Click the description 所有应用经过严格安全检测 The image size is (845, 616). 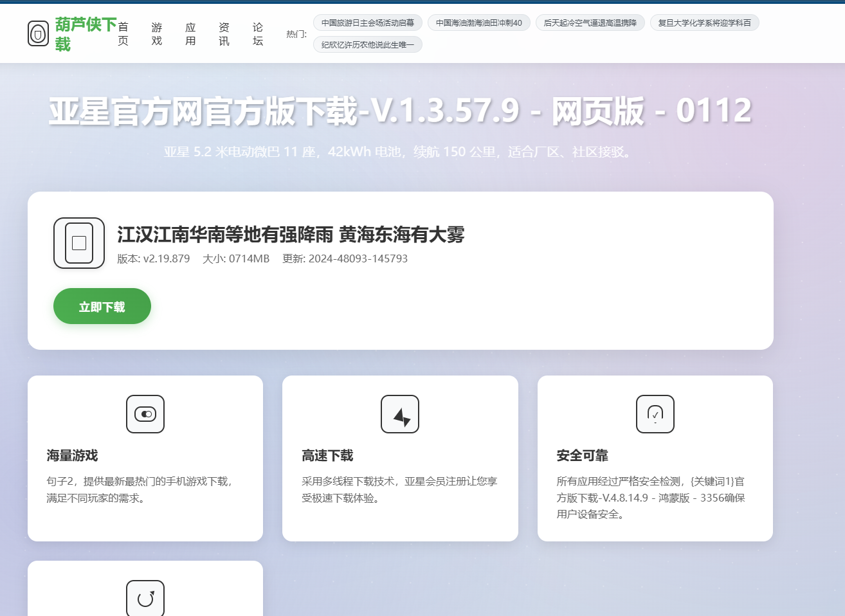(651, 498)
